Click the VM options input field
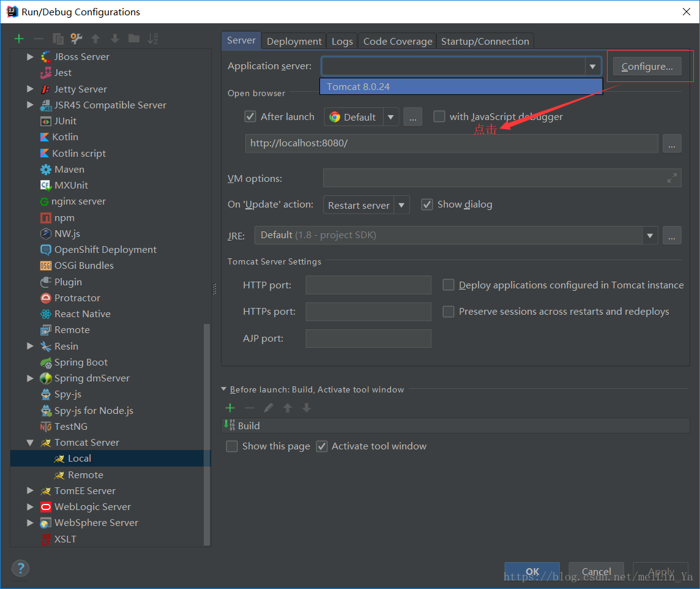The width and height of the screenshot is (700, 589). point(502,178)
